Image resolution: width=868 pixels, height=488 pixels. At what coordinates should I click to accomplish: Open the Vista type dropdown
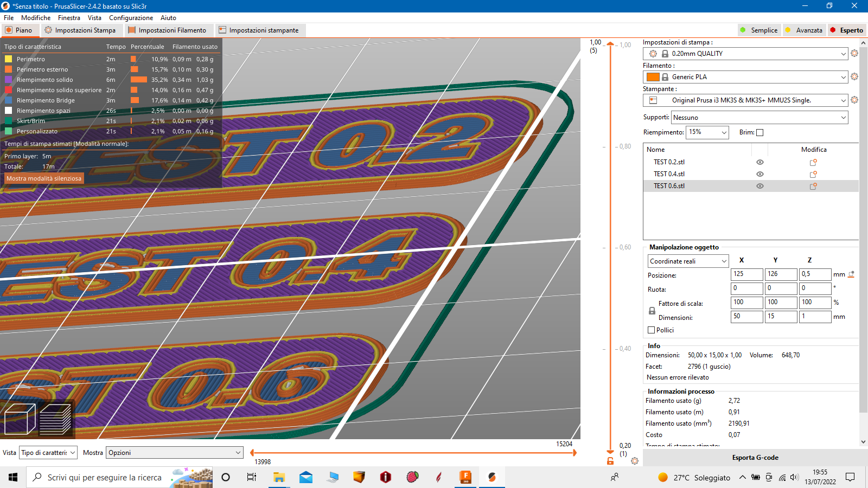pos(48,453)
